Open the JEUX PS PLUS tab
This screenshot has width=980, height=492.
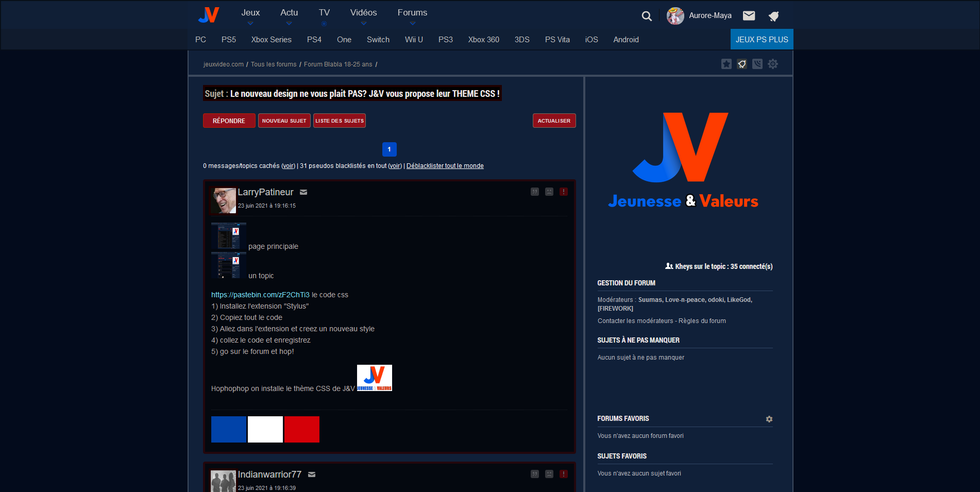[x=762, y=39]
